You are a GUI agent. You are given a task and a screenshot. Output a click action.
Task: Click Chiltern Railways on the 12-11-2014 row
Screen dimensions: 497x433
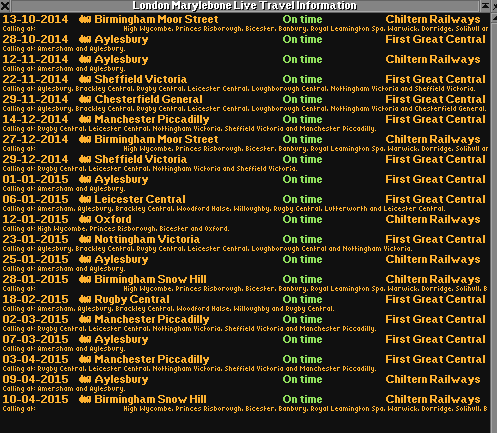tap(433, 59)
